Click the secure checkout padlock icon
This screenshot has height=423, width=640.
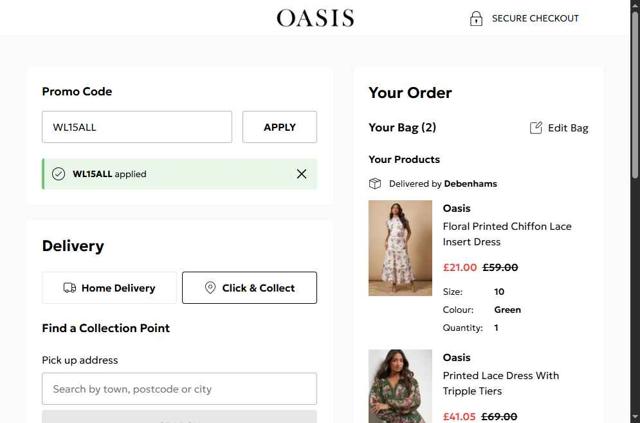476,18
